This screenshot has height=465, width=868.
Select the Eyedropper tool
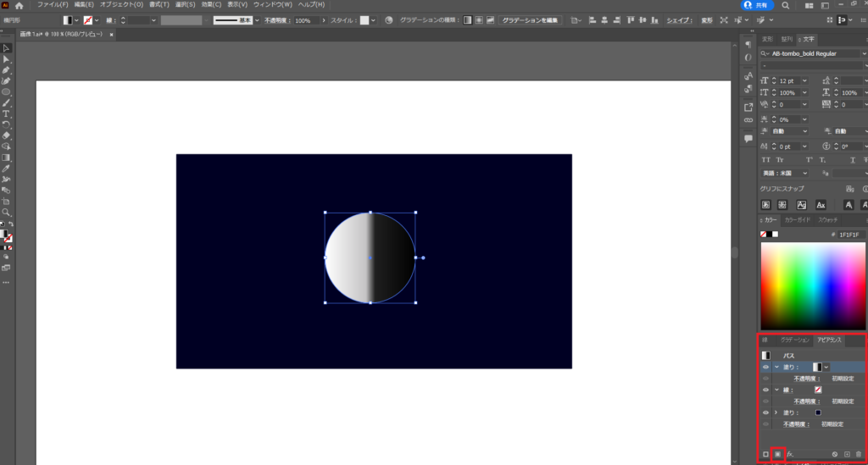tap(6, 169)
